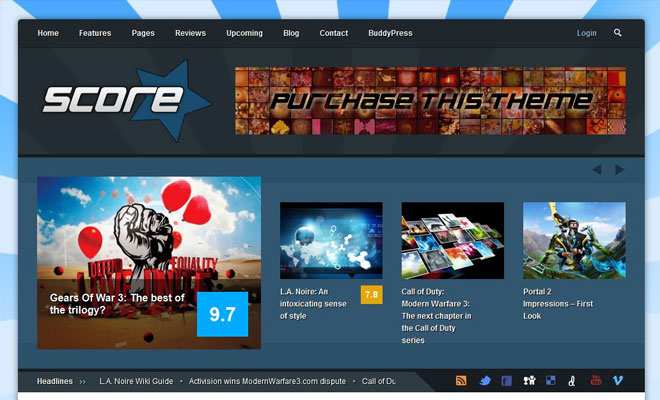This screenshot has width=660, height=400.
Task: Go to previous slide with the left arrow
Action: tap(597, 170)
